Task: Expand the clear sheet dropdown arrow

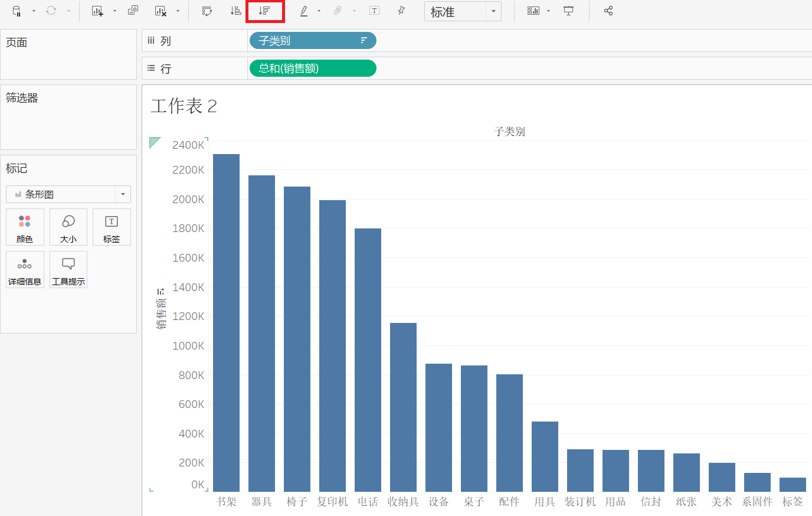Action: (x=178, y=11)
